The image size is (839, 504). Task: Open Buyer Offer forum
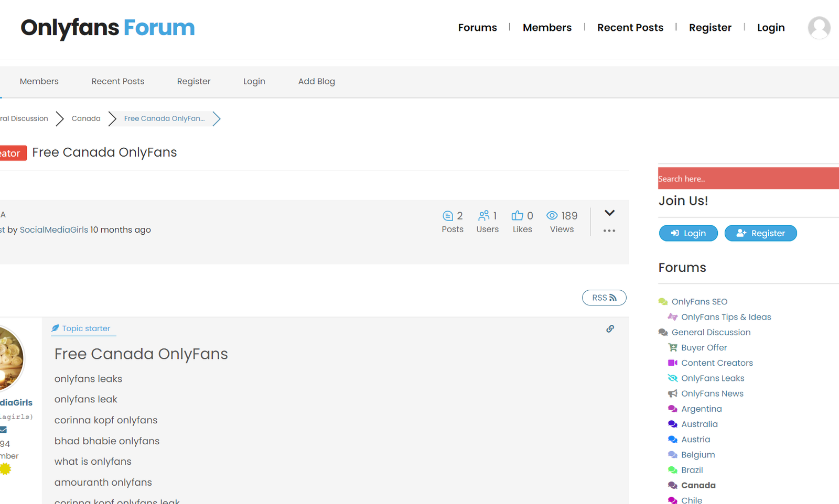(704, 347)
